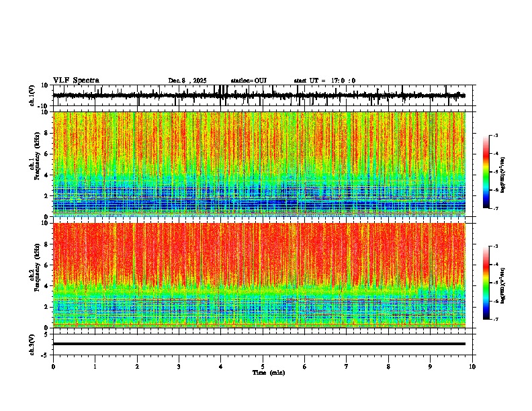The width and height of the screenshot is (532, 411).
Task: Click the ch.1 voltage waveform trace
Action: coord(259,95)
